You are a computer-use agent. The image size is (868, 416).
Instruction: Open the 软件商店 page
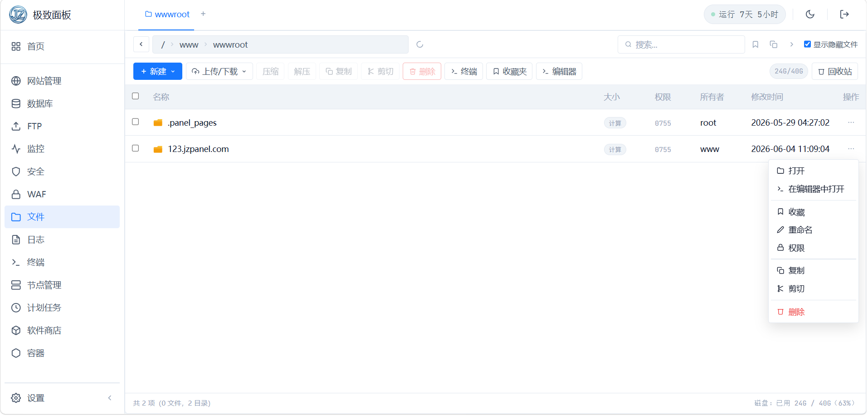[x=62, y=330]
